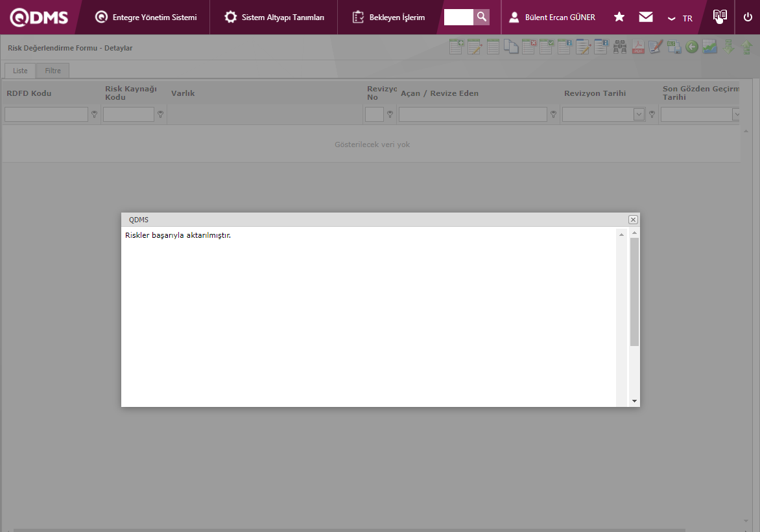Switch to the Filtre tab

[x=53, y=71]
